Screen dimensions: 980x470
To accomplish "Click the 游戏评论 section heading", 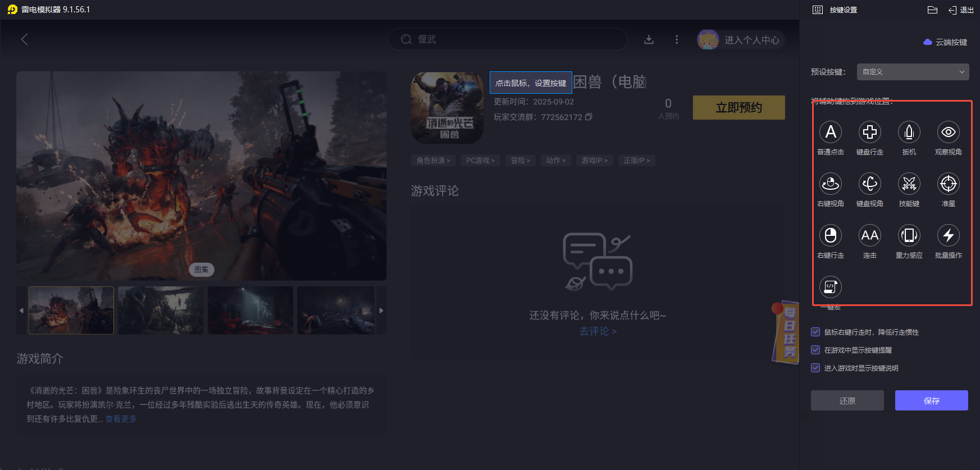I will [x=435, y=191].
